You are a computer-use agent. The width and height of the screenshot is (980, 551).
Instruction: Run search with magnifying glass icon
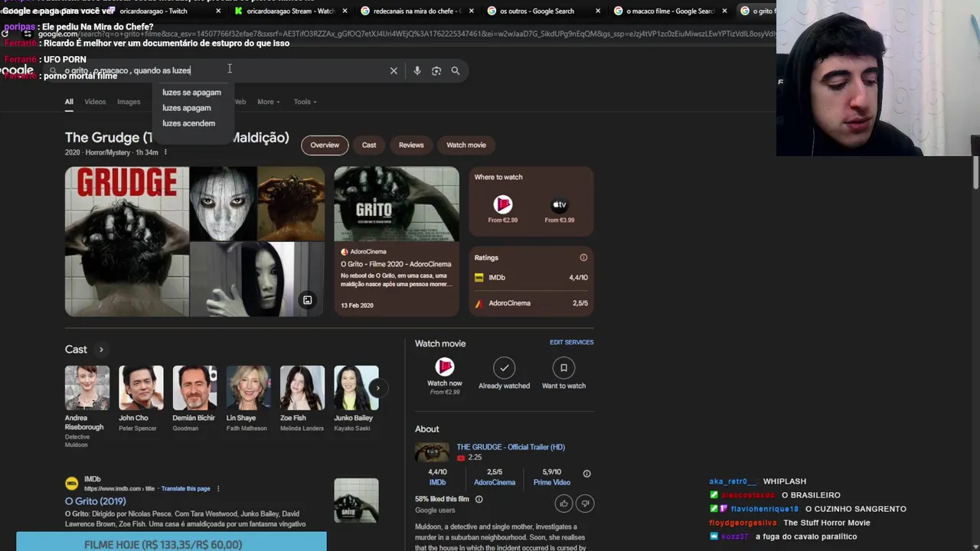pyautogui.click(x=456, y=70)
